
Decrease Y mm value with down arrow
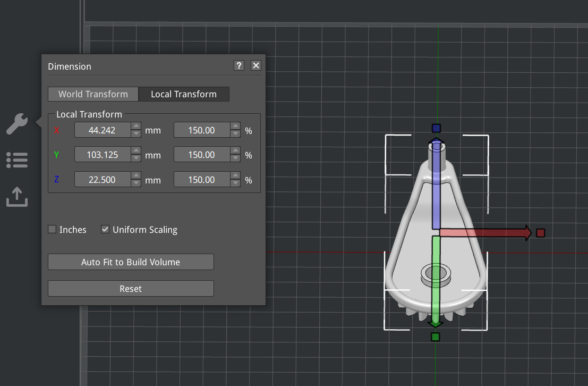coord(136,158)
